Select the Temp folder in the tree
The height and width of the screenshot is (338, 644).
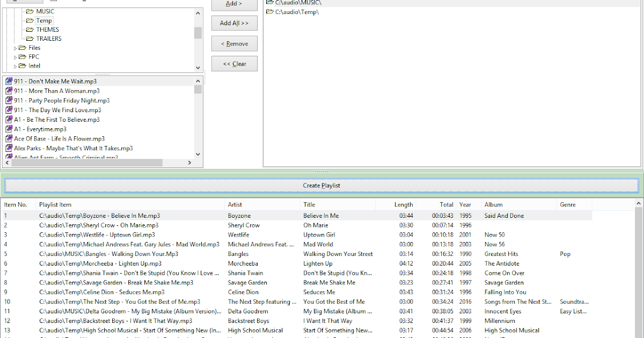click(x=44, y=20)
